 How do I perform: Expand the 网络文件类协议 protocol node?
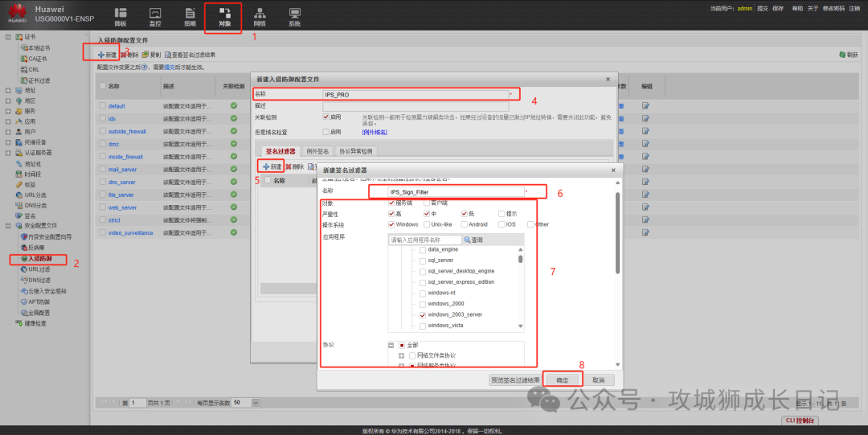pyautogui.click(x=401, y=355)
